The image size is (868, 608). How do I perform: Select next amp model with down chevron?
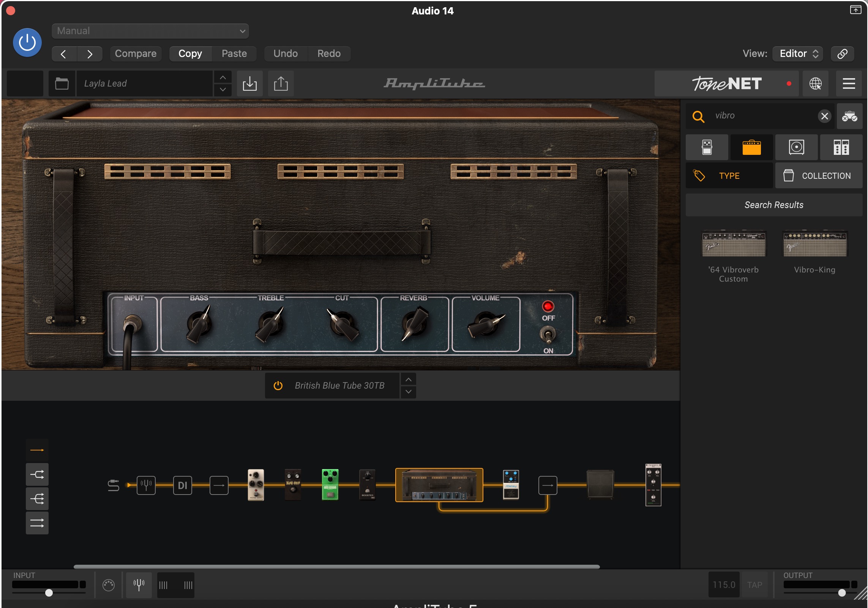409,392
